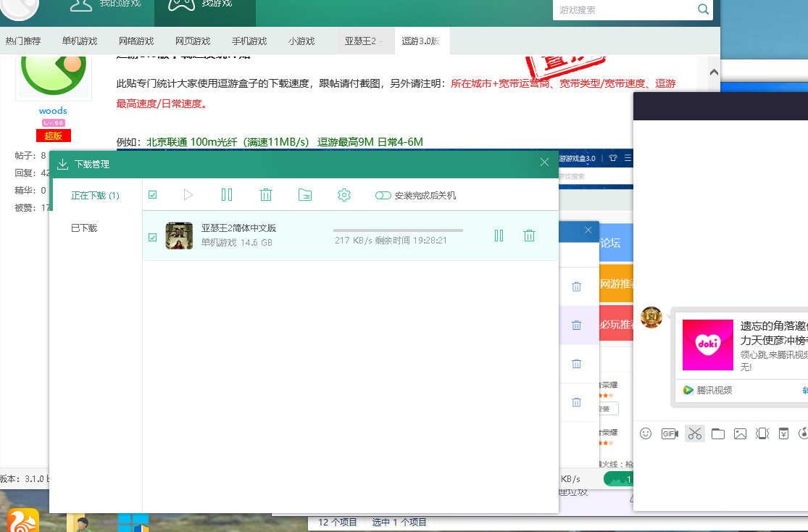The image size is (808, 532).
Task: Pause the 亚瑟王2简体中文版 download
Action: pyautogui.click(x=499, y=236)
